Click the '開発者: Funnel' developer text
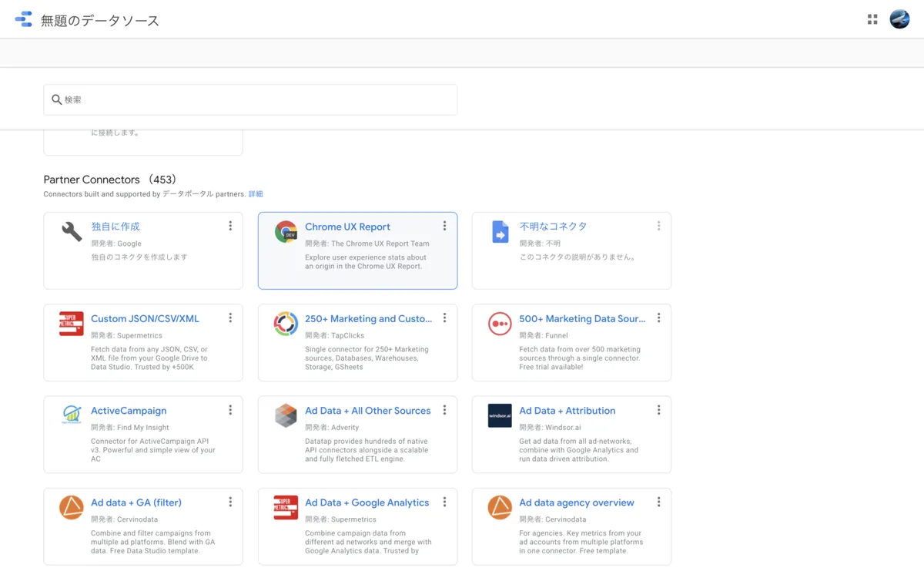924x578 pixels. (544, 335)
